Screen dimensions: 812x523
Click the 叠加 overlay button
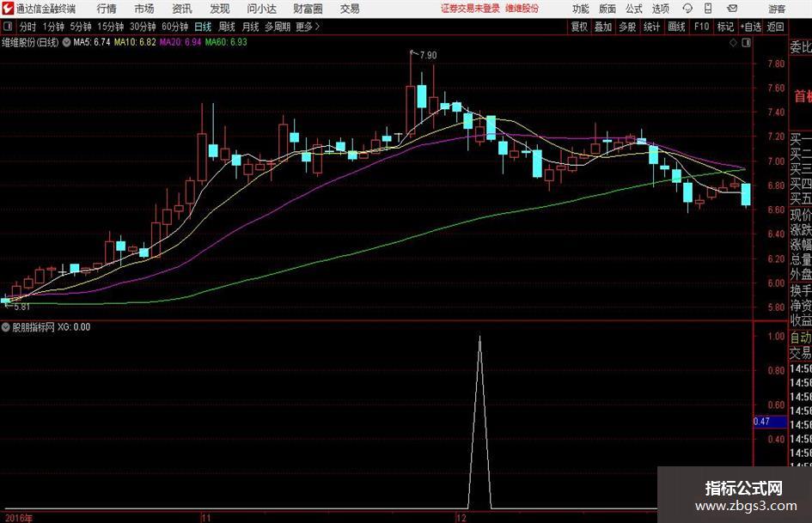[x=603, y=27]
